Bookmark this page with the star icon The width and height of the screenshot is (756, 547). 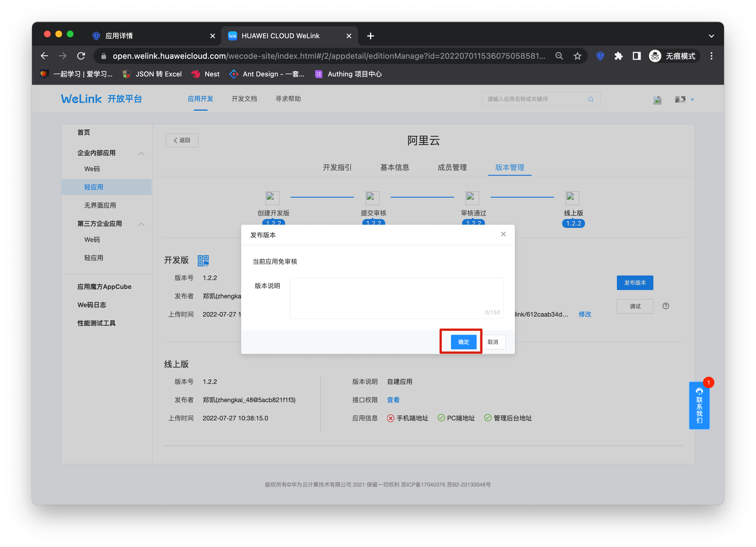click(577, 56)
